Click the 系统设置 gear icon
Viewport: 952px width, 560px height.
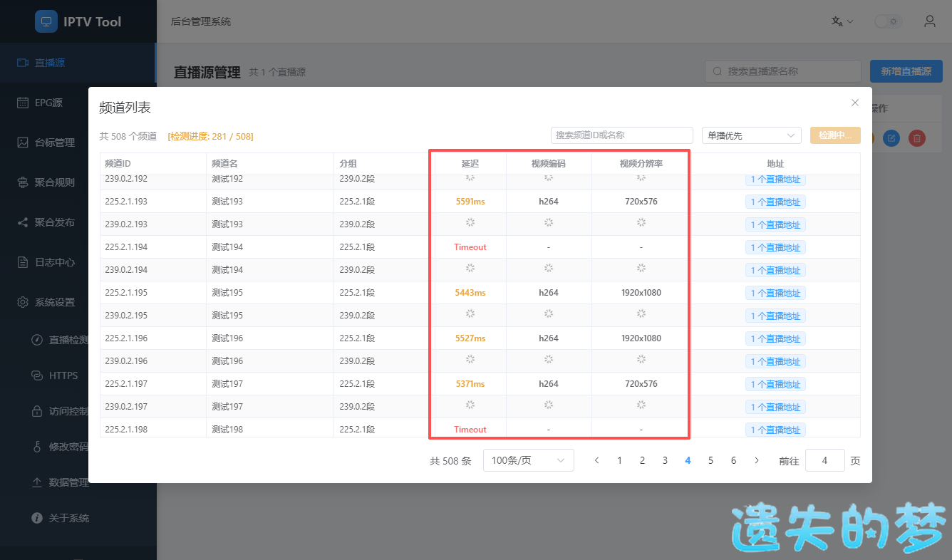click(23, 302)
